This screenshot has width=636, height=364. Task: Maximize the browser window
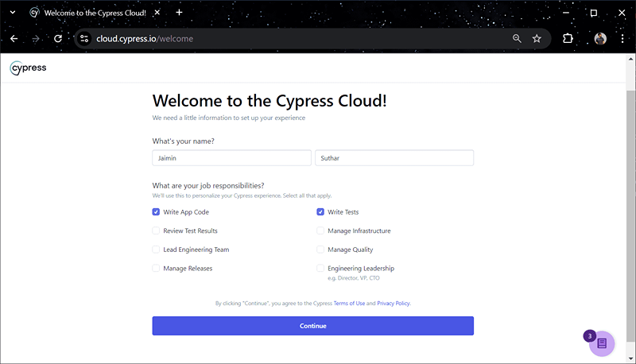click(x=593, y=13)
